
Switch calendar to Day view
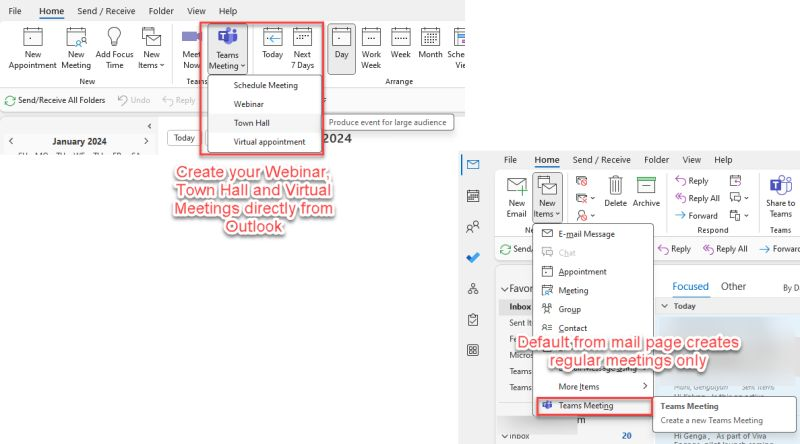pos(341,48)
